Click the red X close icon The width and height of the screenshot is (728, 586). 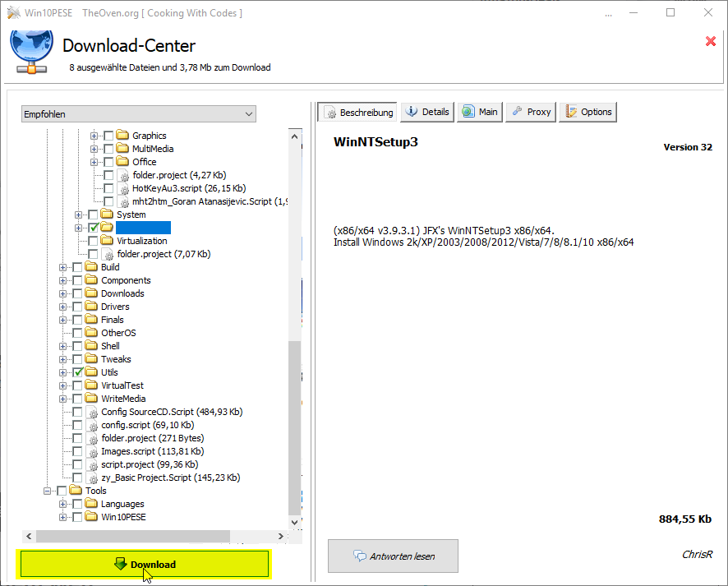[x=711, y=41]
